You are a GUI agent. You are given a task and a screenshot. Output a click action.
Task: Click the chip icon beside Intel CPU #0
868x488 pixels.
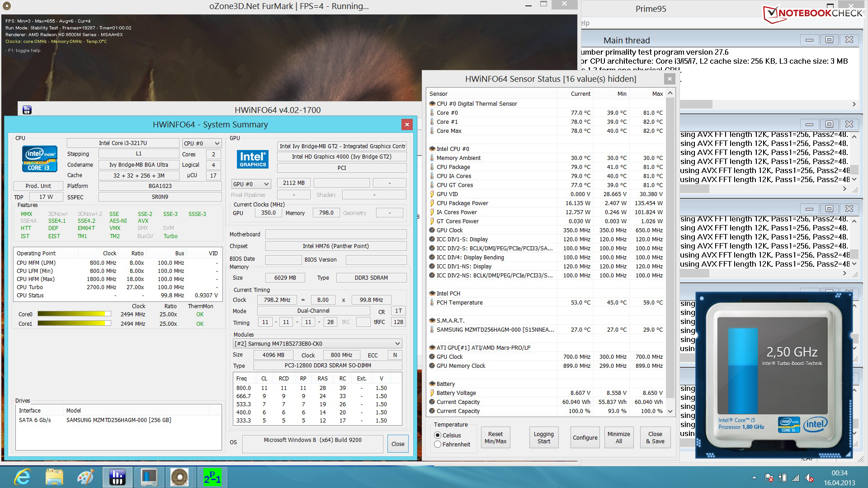coord(432,149)
